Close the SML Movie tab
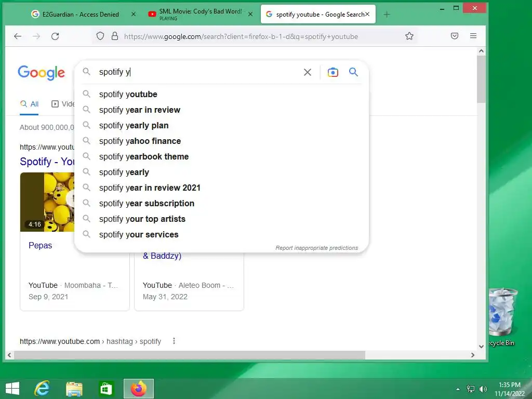Image resolution: width=532 pixels, height=399 pixels. click(250, 14)
